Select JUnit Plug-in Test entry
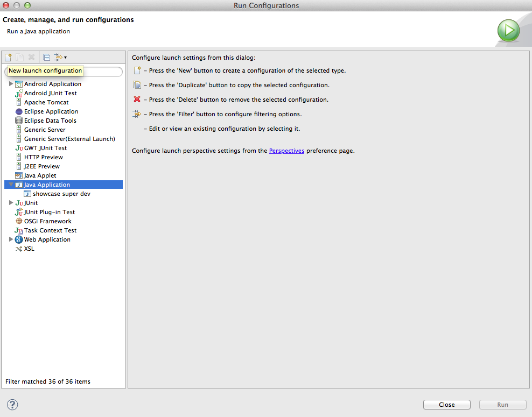 tap(49, 212)
